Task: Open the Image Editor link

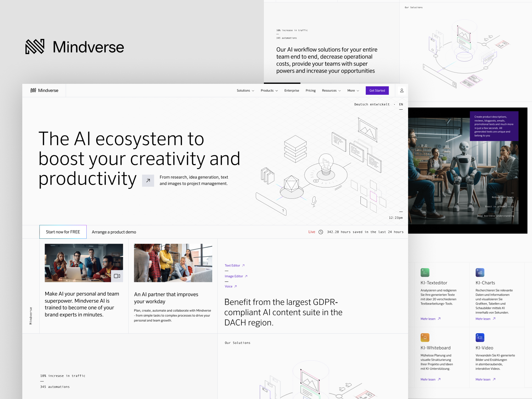Action: coord(234,276)
